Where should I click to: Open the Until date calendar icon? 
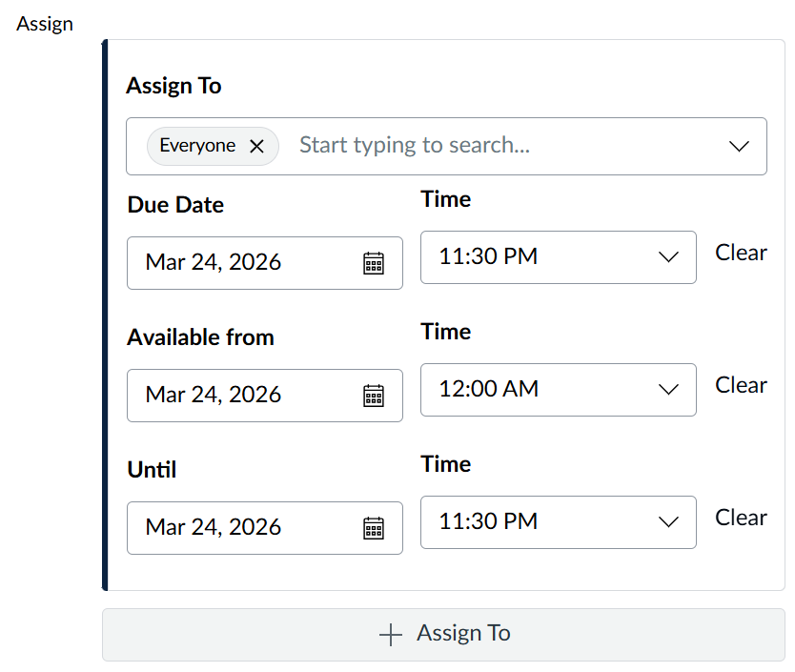click(374, 528)
